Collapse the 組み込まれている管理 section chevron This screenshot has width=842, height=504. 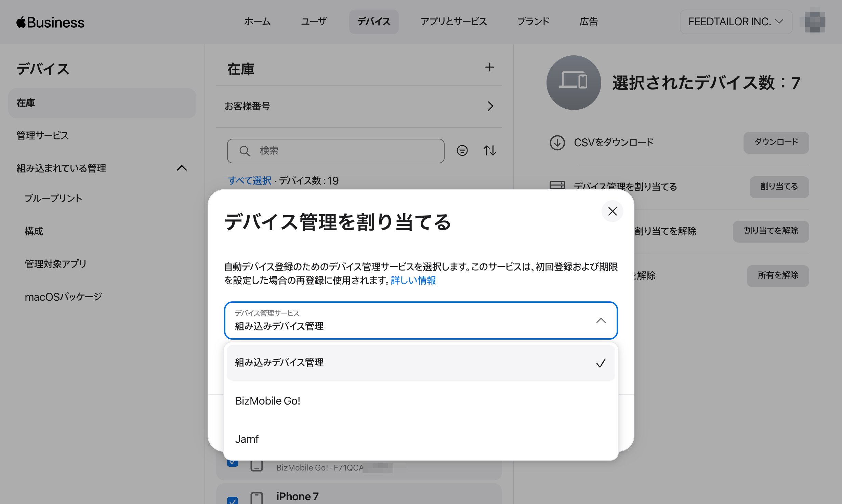pos(182,168)
